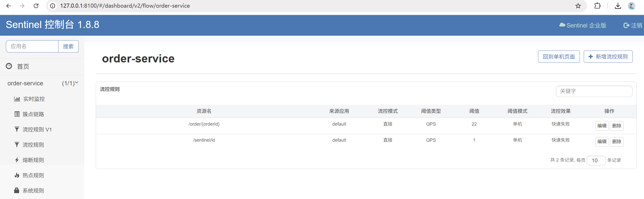The image size is (644, 199).
Task: Click the order-service page heading
Action: 138,59
